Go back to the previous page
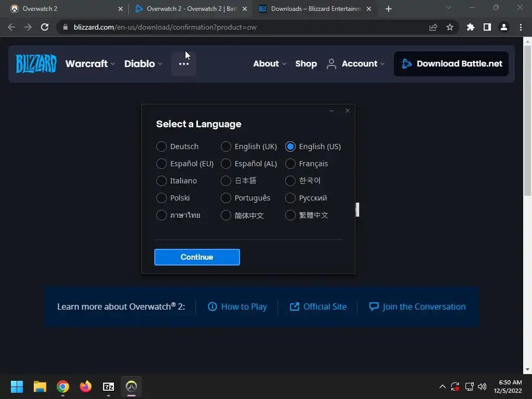Screen dimensions: 532x399 11,27
